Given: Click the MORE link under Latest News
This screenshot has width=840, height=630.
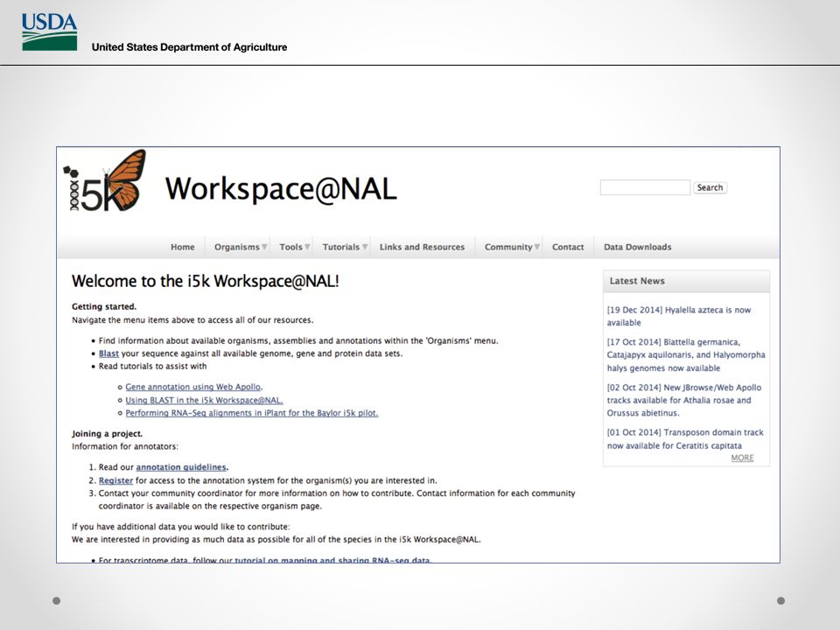Looking at the screenshot, I should (742, 458).
